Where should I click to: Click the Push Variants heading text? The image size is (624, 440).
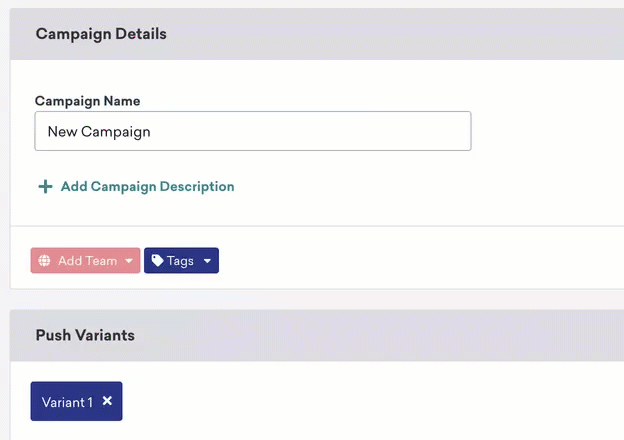(x=85, y=335)
